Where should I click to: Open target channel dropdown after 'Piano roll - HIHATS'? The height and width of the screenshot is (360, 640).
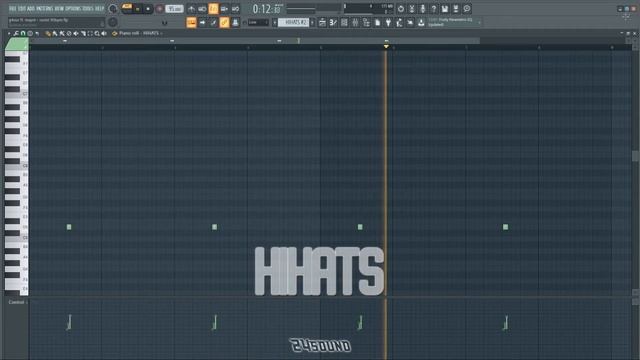[162, 33]
